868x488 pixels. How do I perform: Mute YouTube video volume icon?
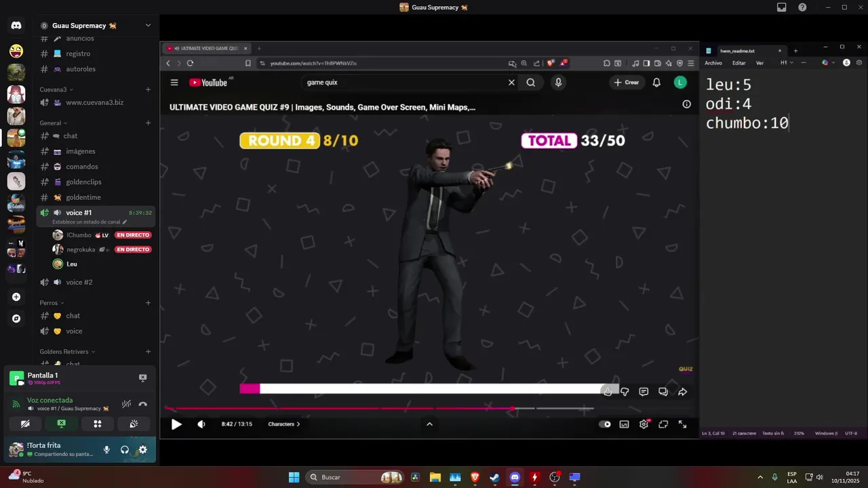coord(201,424)
